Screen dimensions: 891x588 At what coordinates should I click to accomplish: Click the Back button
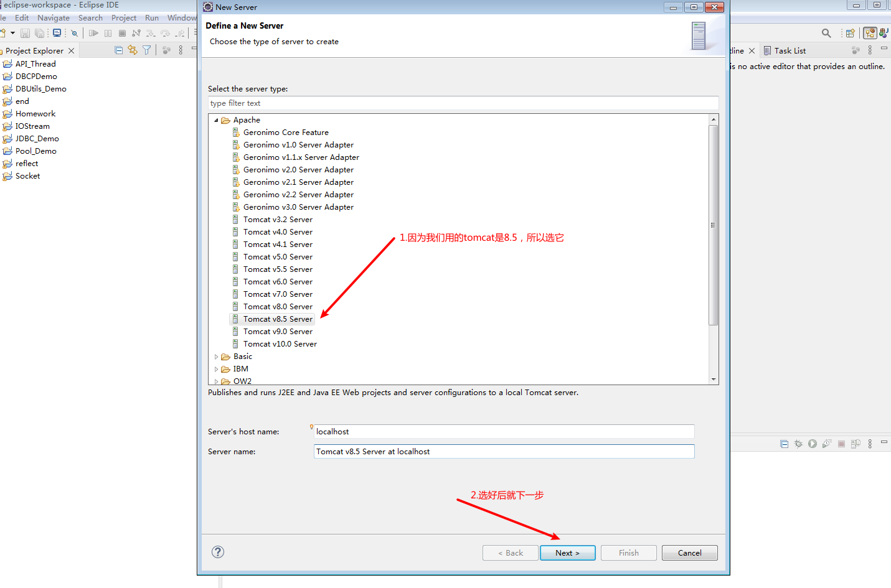[x=510, y=553]
